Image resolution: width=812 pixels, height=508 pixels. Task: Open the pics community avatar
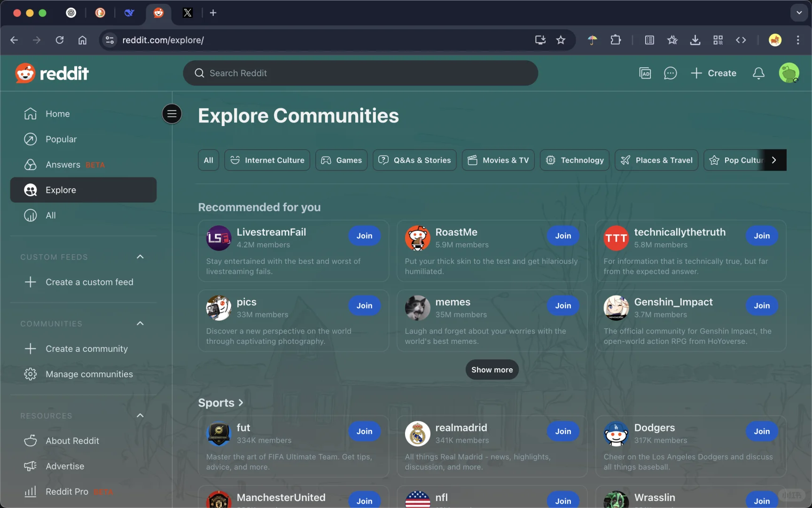219,308
